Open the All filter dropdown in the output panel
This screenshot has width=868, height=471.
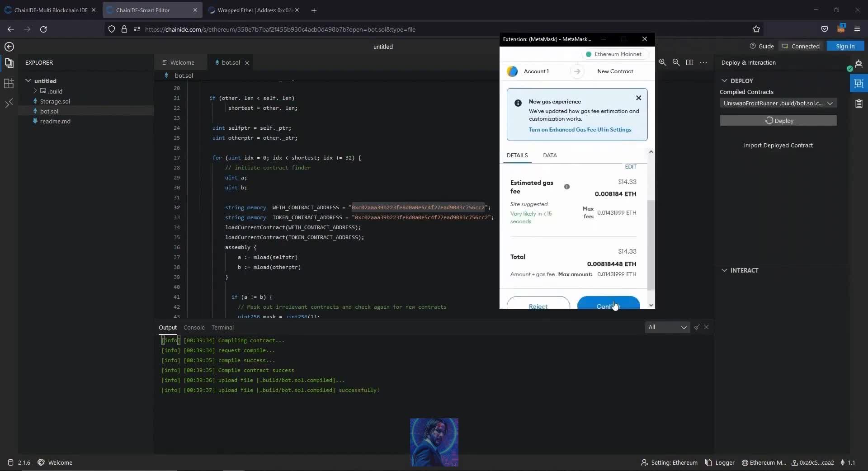[668, 327]
